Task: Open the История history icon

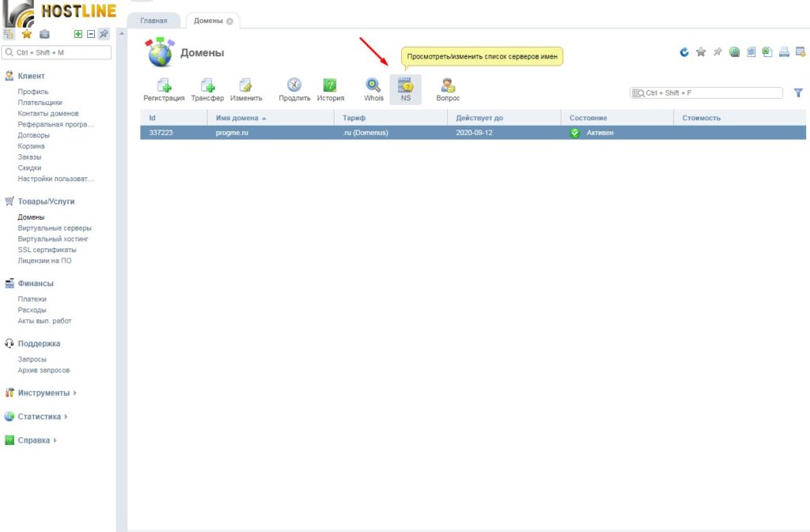Action: [x=331, y=89]
